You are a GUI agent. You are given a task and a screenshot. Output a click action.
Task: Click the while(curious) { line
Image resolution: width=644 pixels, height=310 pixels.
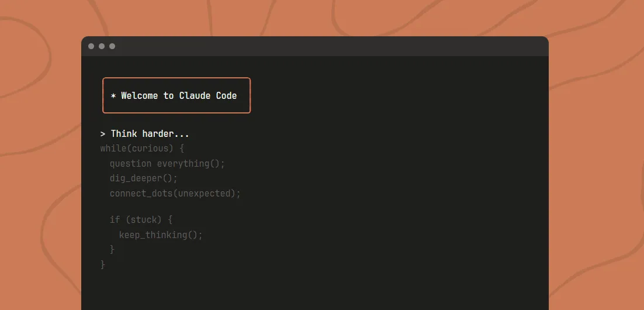pyautogui.click(x=142, y=149)
